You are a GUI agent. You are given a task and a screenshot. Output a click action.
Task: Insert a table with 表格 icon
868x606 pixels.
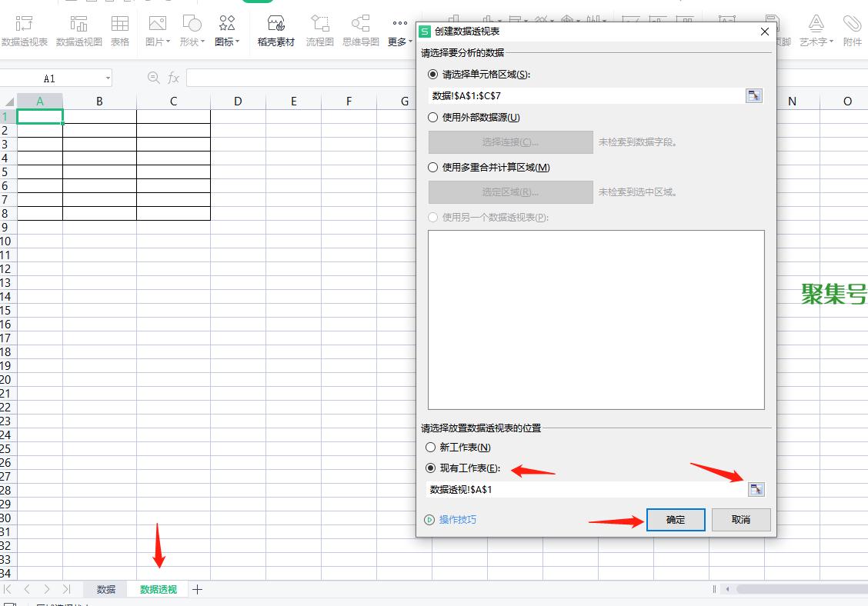(x=120, y=29)
